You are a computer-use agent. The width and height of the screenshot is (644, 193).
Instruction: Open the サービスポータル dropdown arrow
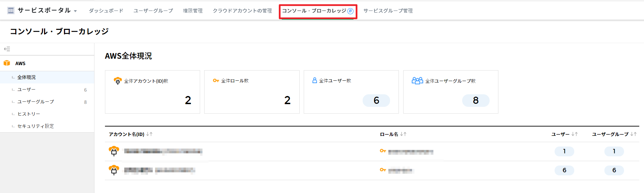75,11
